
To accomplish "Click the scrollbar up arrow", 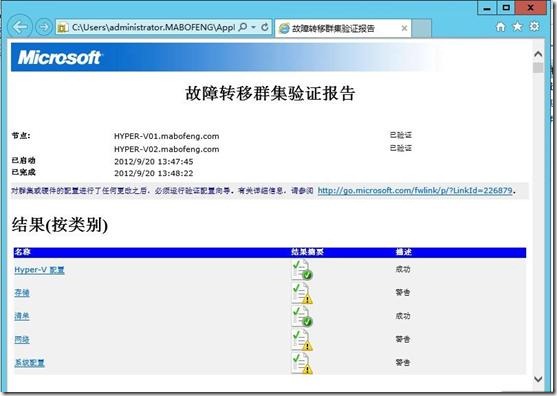I will pos(538,54).
